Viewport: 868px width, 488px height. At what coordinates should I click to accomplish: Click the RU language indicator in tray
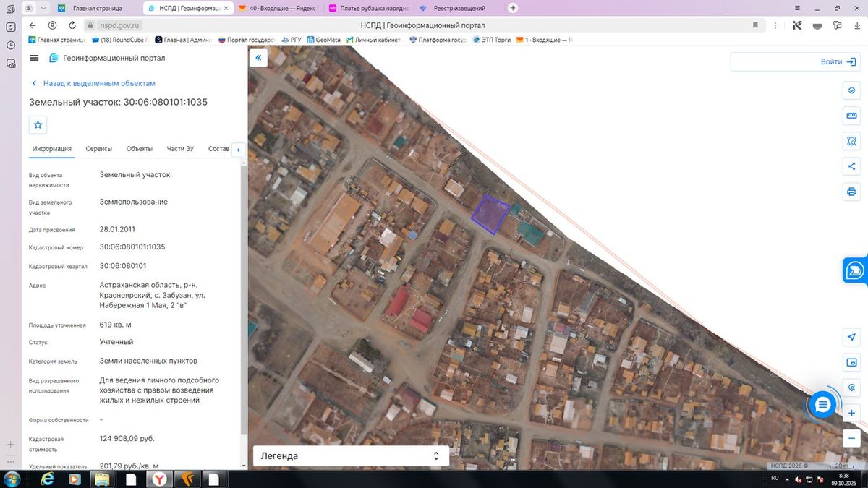(775, 479)
